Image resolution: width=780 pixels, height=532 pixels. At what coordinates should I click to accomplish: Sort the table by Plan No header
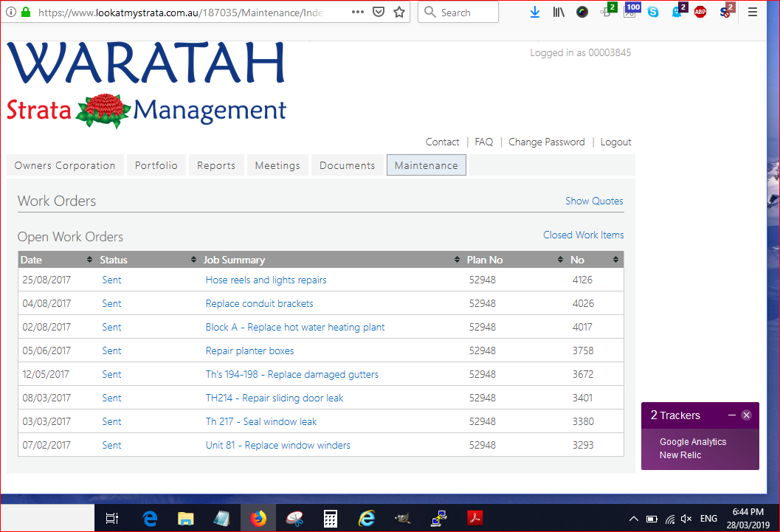tap(485, 260)
